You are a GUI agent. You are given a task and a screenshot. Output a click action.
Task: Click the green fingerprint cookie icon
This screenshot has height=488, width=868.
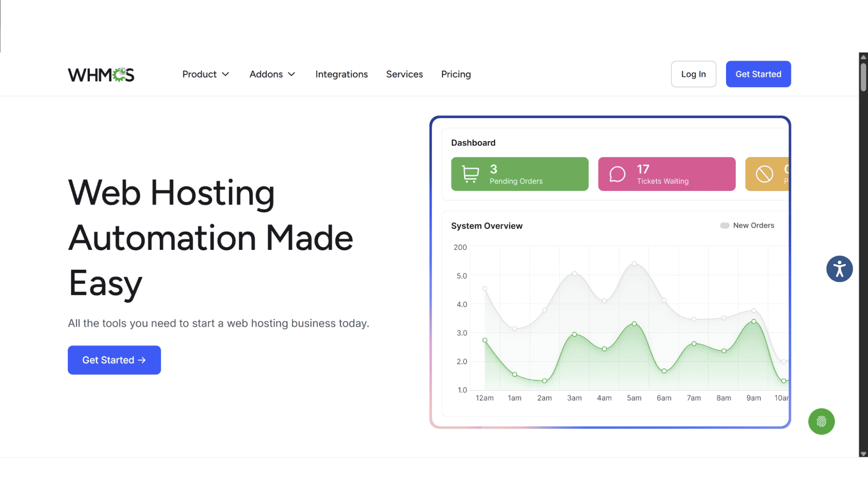click(821, 422)
